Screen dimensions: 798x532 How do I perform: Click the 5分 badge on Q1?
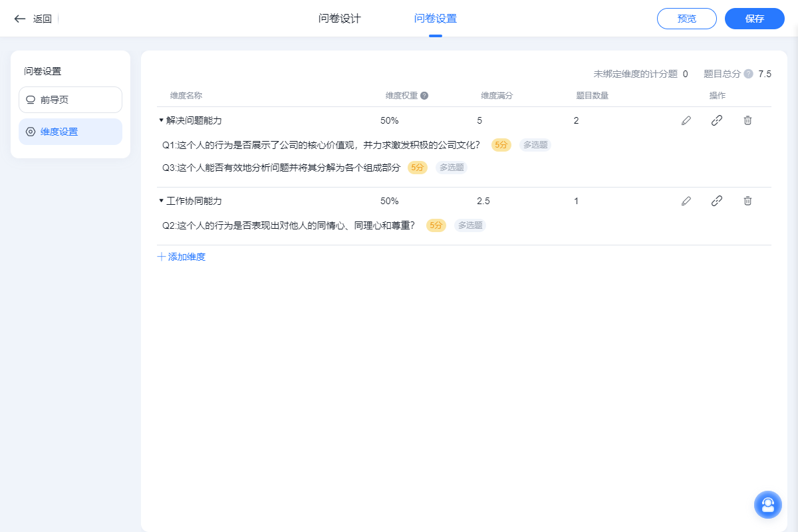[x=501, y=145]
